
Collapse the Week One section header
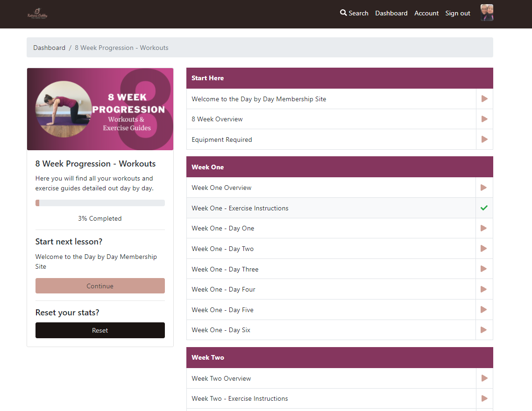click(x=340, y=167)
